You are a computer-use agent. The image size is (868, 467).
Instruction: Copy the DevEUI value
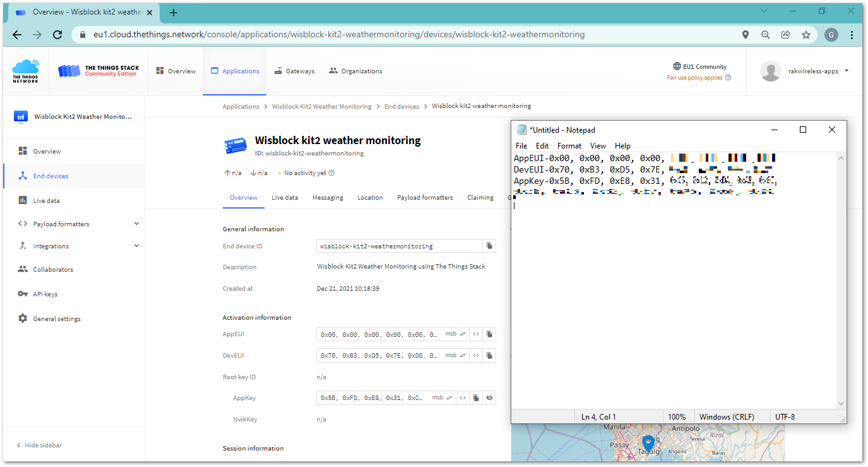click(x=489, y=356)
